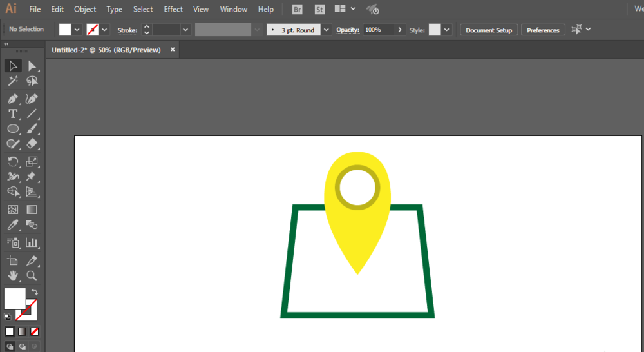Enable Draw Normal mode
644x352 pixels.
[x=10, y=347]
